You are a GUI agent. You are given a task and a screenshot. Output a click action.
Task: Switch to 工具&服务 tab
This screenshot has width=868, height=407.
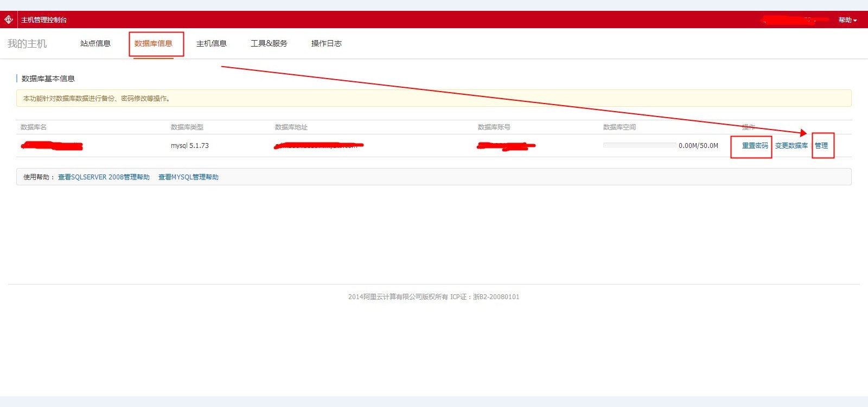point(269,43)
